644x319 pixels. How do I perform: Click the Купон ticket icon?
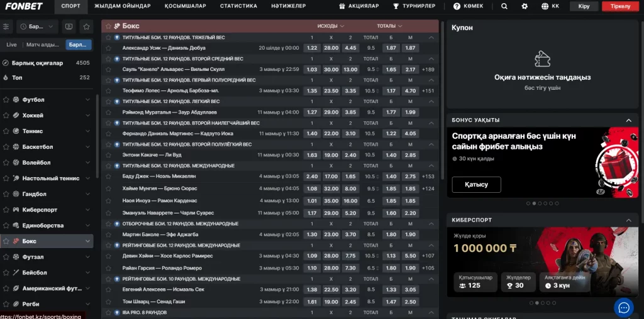pyautogui.click(x=542, y=58)
